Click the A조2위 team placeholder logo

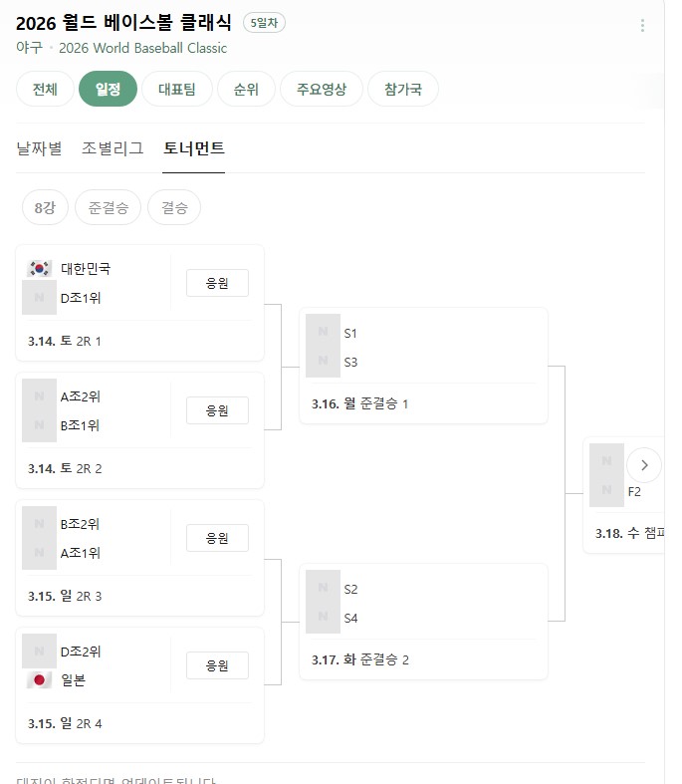[40, 396]
